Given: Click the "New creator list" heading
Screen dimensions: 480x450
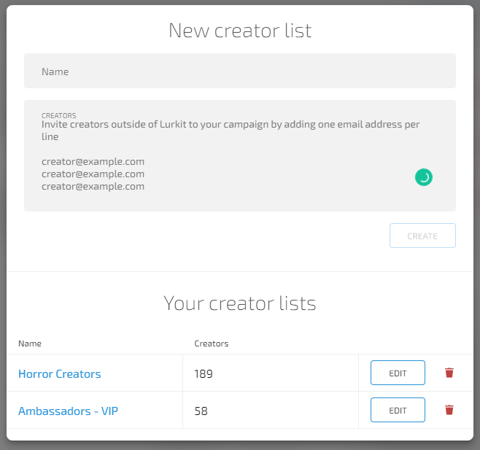Looking at the screenshot, I should pyautogui.click(x=240, y=30).
